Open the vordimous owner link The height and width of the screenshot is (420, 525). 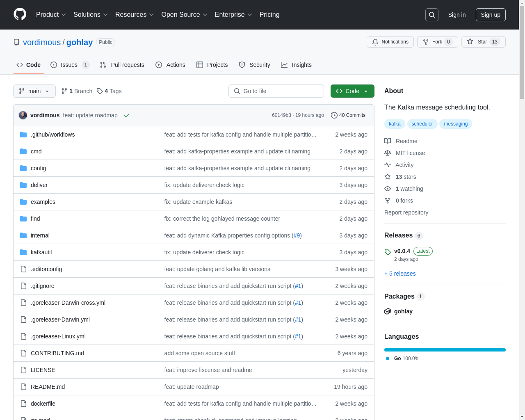42,42
